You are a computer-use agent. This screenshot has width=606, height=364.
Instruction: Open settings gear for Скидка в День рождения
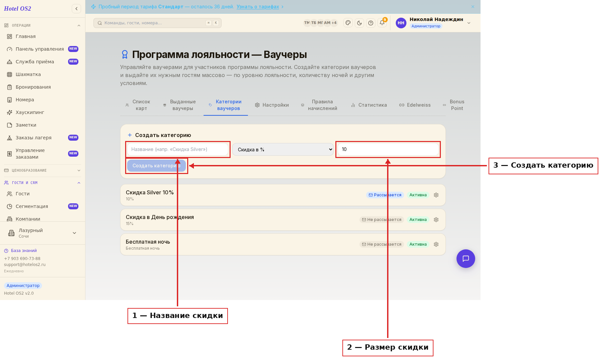click(x=436, y=220)
